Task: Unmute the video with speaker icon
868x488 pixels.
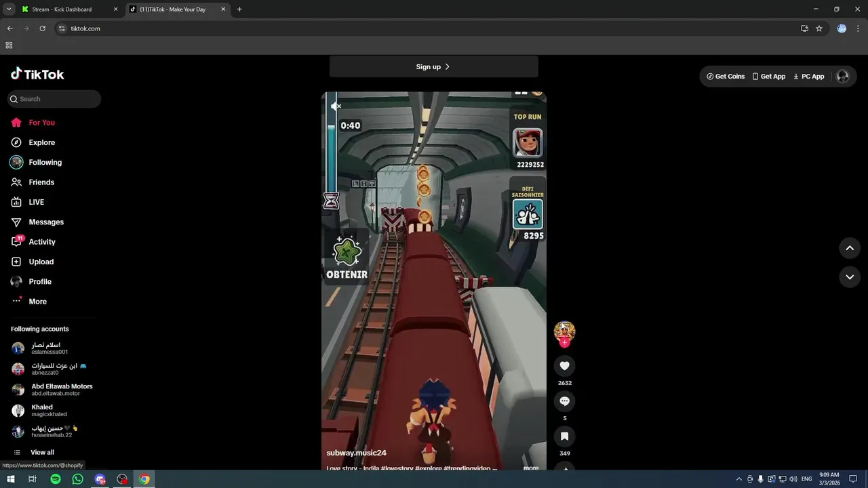Action: click(x=336, y=106)
